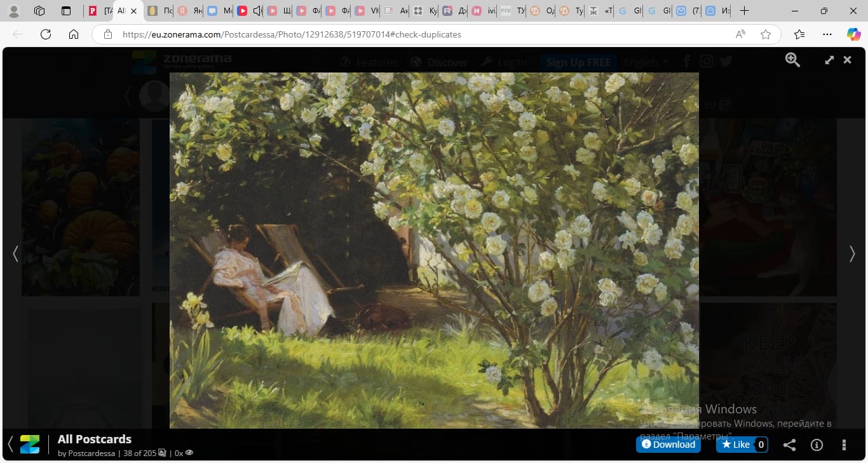Go to browser home page
868x463 pixels.
click(x=74, y=34)
